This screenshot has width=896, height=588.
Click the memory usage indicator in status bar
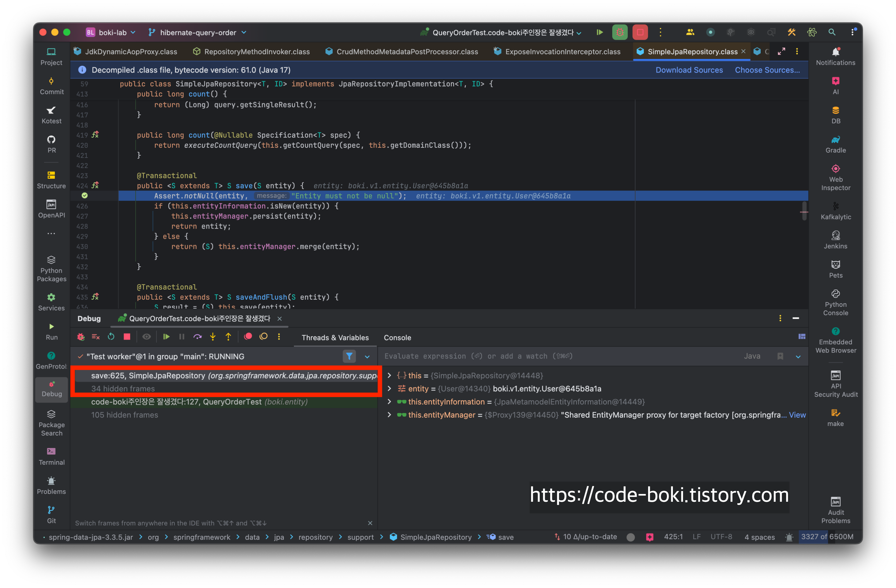tap(827, 537)
